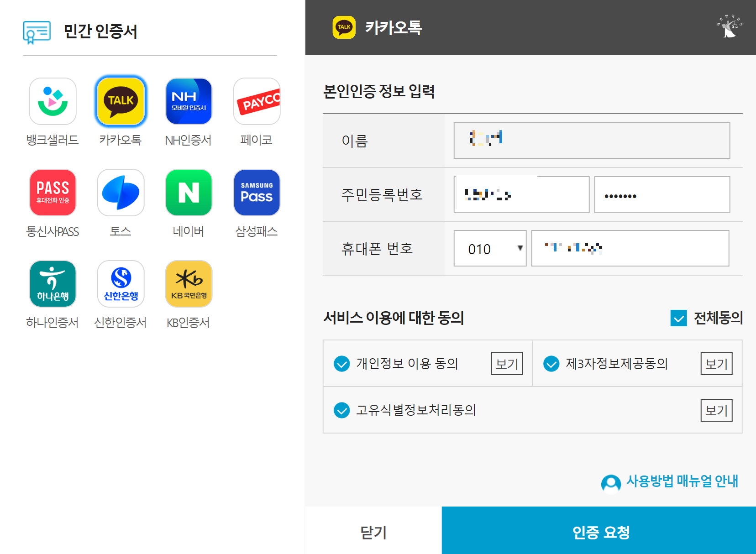The width and height of the screenshot is (756, 554).
Task: Focus the 이름 input field
Action: click(x=592, y=141)
